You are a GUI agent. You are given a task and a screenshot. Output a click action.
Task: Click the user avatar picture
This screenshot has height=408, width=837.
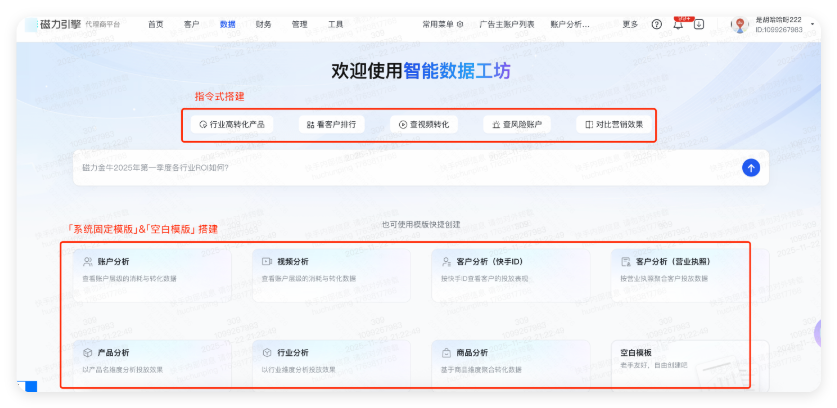pyautogui.click(x=740, y=24)
